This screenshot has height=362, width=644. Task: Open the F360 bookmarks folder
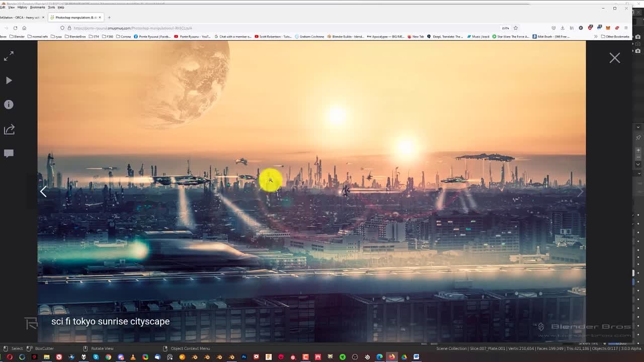[x=108, y=37]
